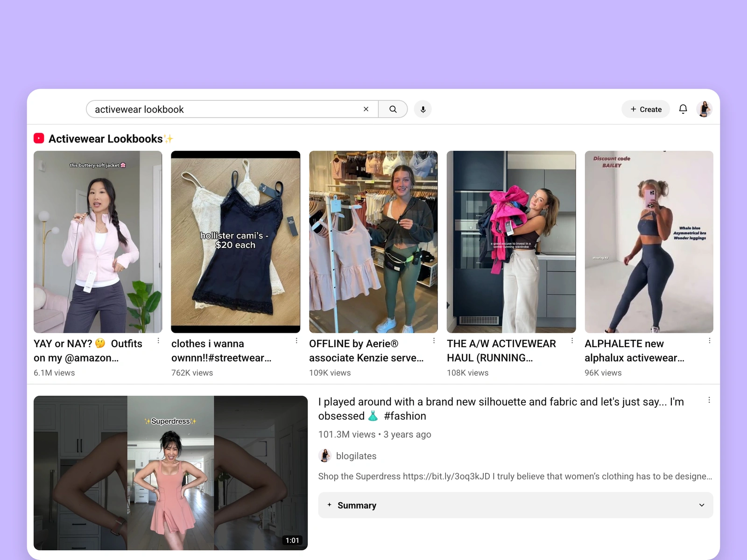
Task: Open more options for 'OFFLINE by Aerie' short
Action: click(x=434, y=341)
